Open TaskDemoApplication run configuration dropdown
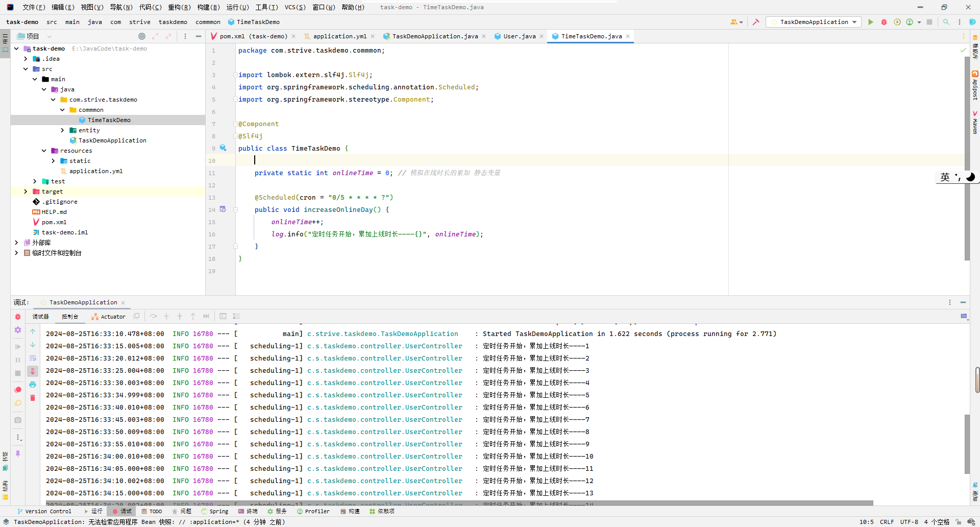The image size is (980, 527). [814, 22]
